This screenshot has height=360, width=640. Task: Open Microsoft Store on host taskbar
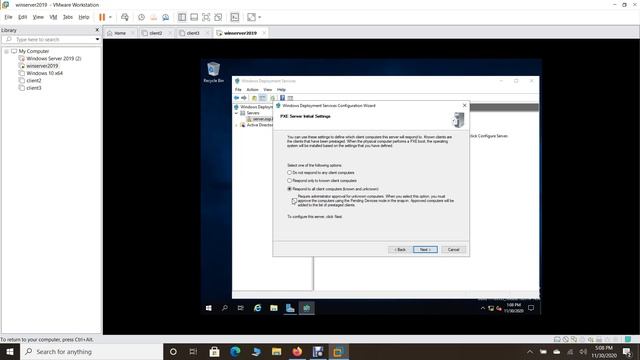214,351
